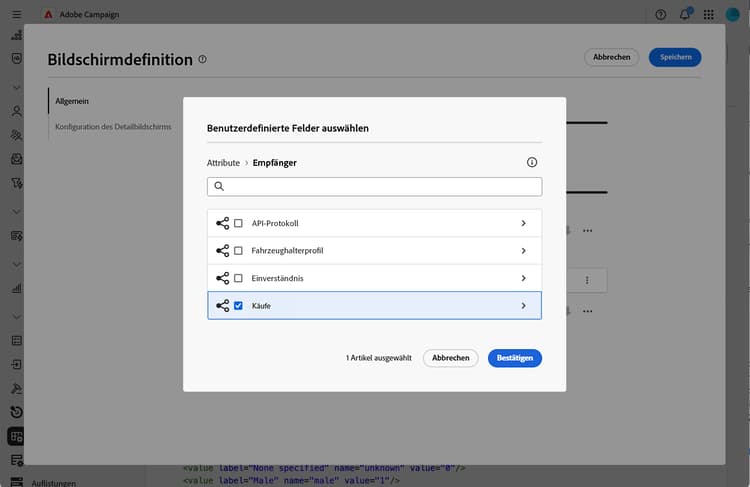Click the link icon next to Einverständnis
This screenshot has width=750, height=487.
click(222, 278)
